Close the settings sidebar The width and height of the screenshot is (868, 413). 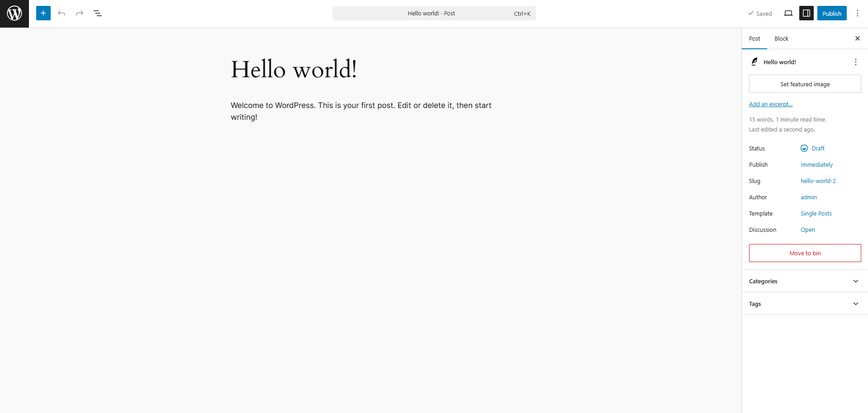(858, 38)
